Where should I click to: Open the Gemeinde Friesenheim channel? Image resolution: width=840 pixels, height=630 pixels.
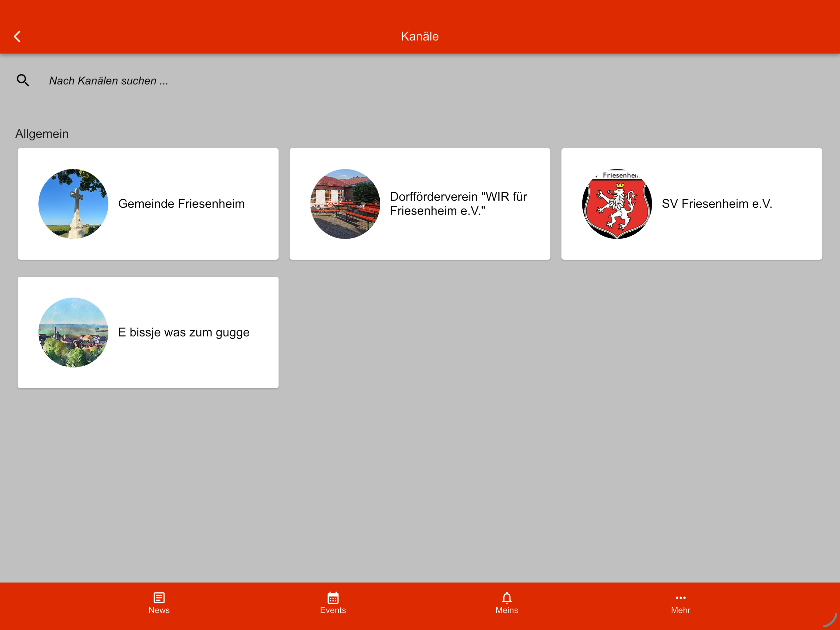(148, 204)
